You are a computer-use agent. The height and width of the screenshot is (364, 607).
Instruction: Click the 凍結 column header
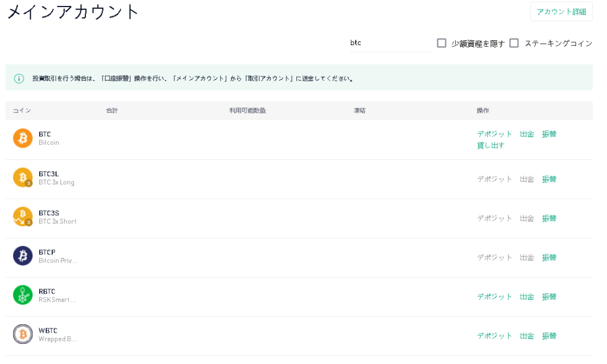[x=359, y=110]
